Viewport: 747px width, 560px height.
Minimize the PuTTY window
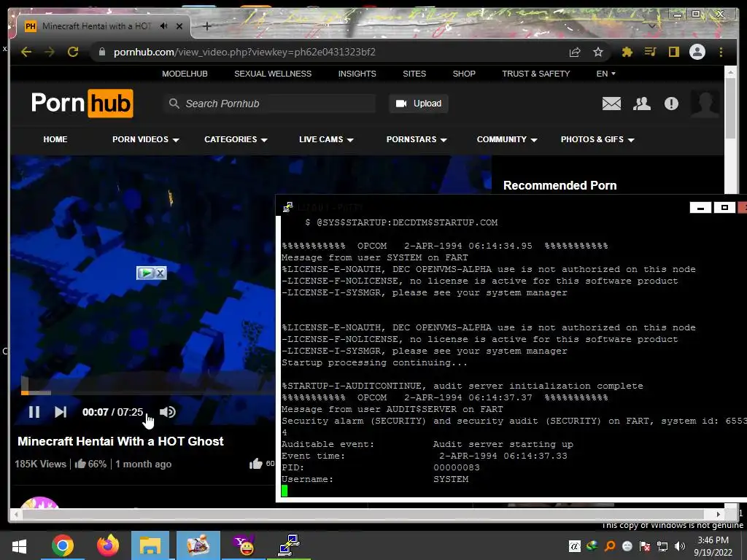pos(700,207)
